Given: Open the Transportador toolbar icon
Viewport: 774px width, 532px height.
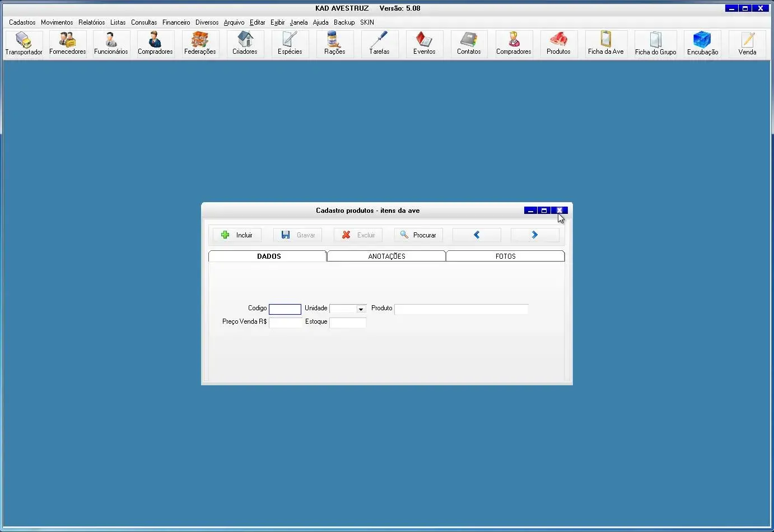Looking at the screenshot, I should tap(24, 44).
